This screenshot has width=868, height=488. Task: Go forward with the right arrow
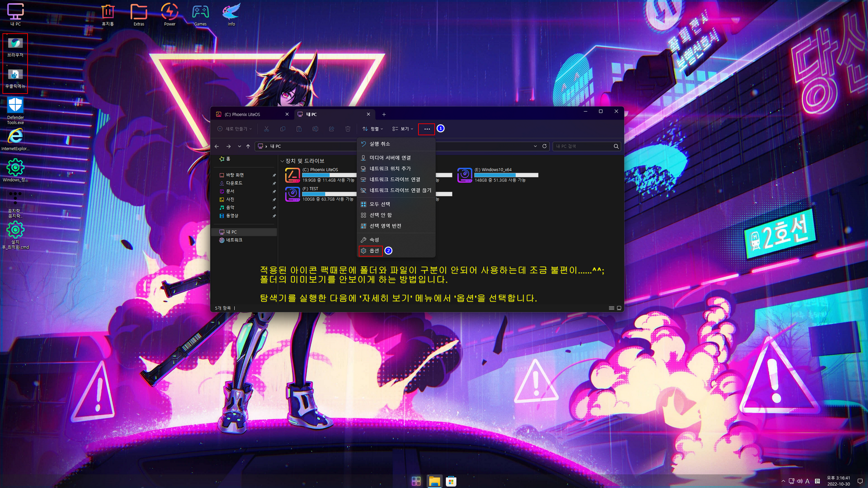tap(228, 147)
